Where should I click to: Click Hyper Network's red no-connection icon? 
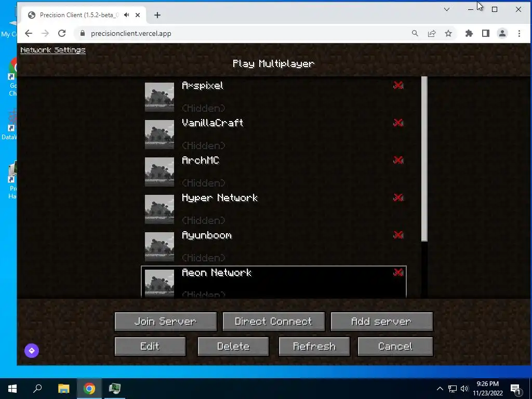tap(398, 197)
